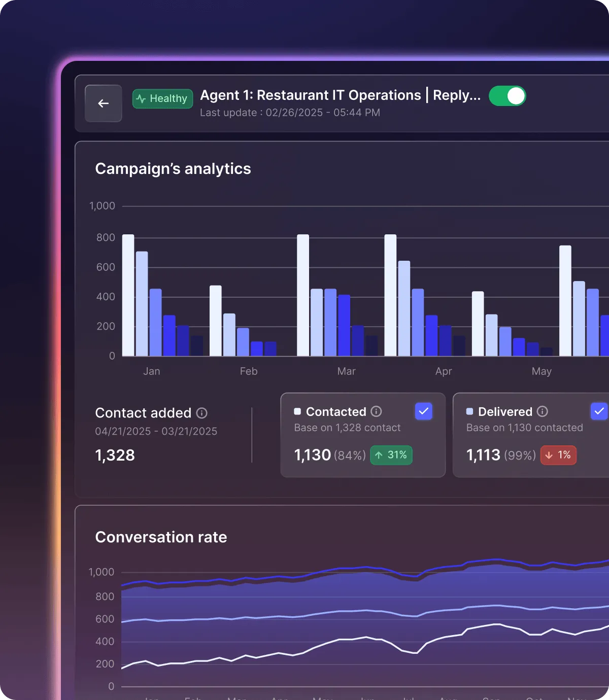Image resolution: width=609 pixels, height=700 pixels.
Task: Click the Contacted legend square icon
Action: (x=297, y=411)
